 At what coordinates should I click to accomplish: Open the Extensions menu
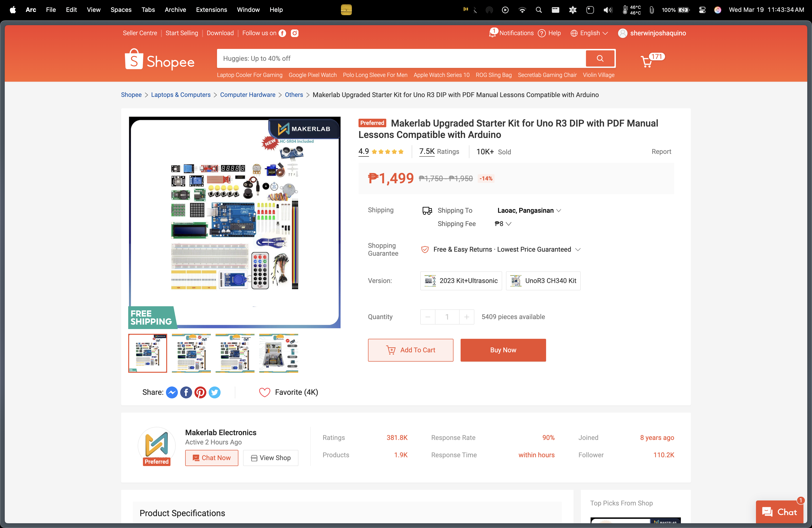pos(212,9)
